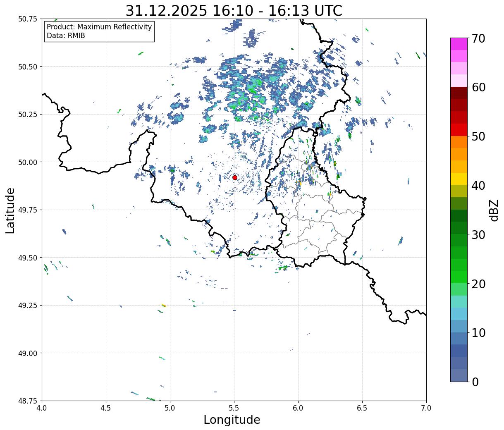This screenshot has width=504, height=430.
Task: Click the longitude tick label '6.5'
Action: tap(362, 408)
